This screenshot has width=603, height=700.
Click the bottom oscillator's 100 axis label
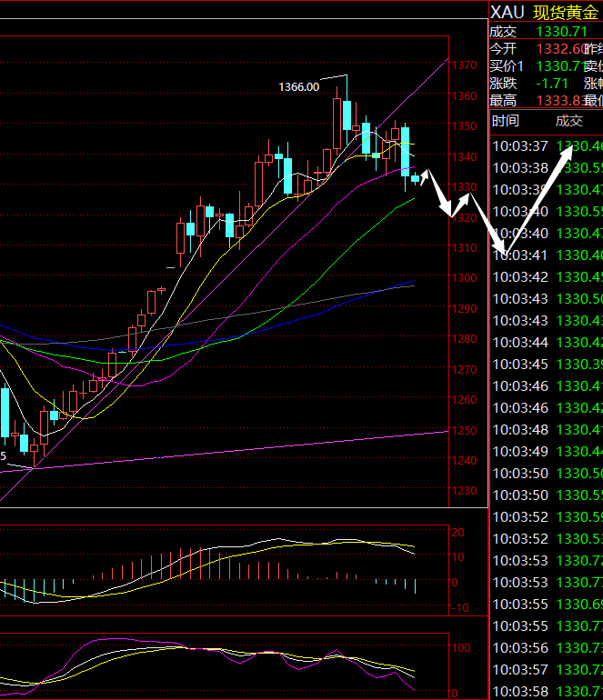tap(461, 649)
